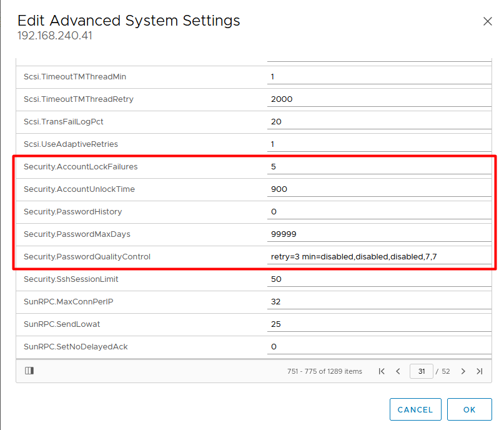The width and height of the screenshot is (504, 430).
Task: Go to the next settings page
Action: tap(463, 371)
